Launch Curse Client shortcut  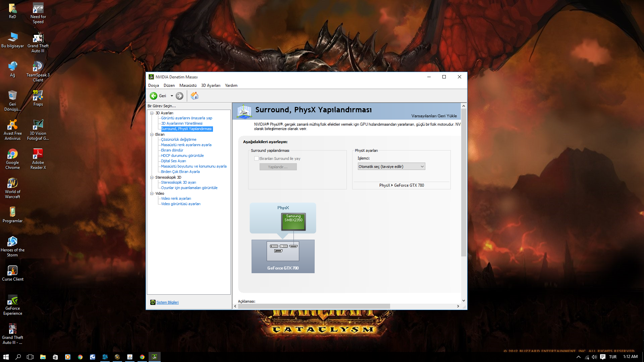point(12,273)
